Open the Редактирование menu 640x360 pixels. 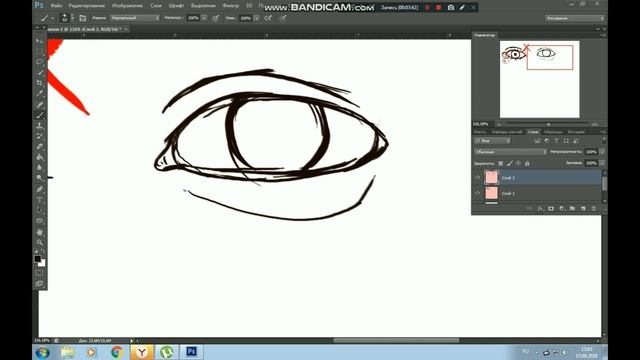(x=87, y=6)
